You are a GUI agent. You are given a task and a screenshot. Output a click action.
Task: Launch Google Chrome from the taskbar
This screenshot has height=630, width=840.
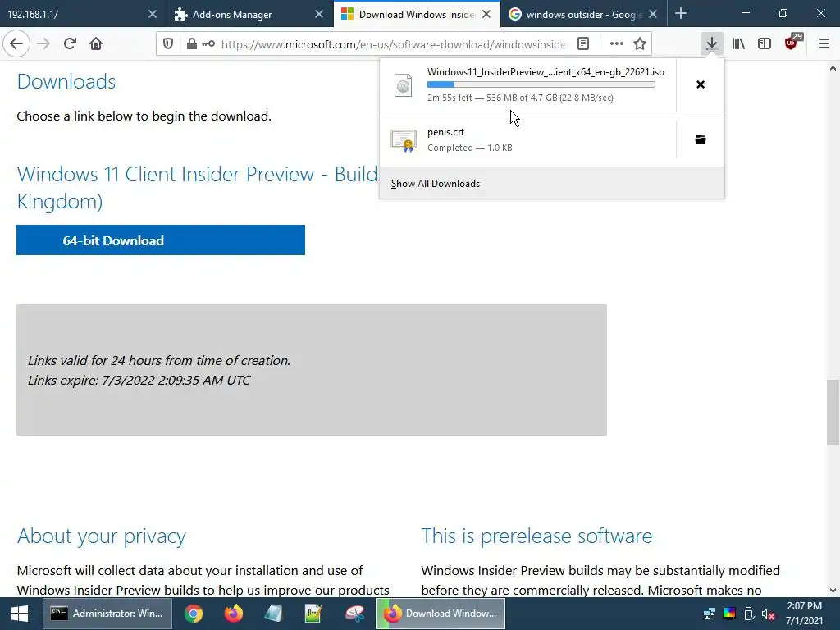point(194,614)
